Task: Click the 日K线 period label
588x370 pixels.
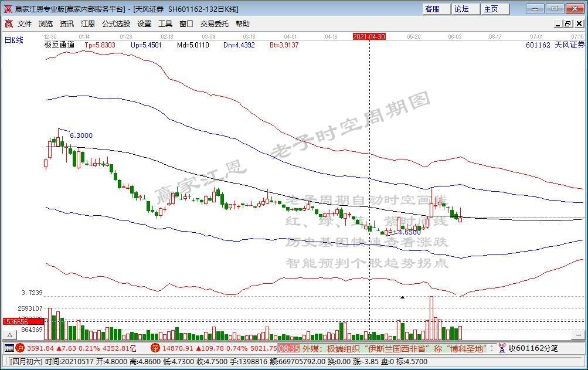Action: tap(13, 40)
